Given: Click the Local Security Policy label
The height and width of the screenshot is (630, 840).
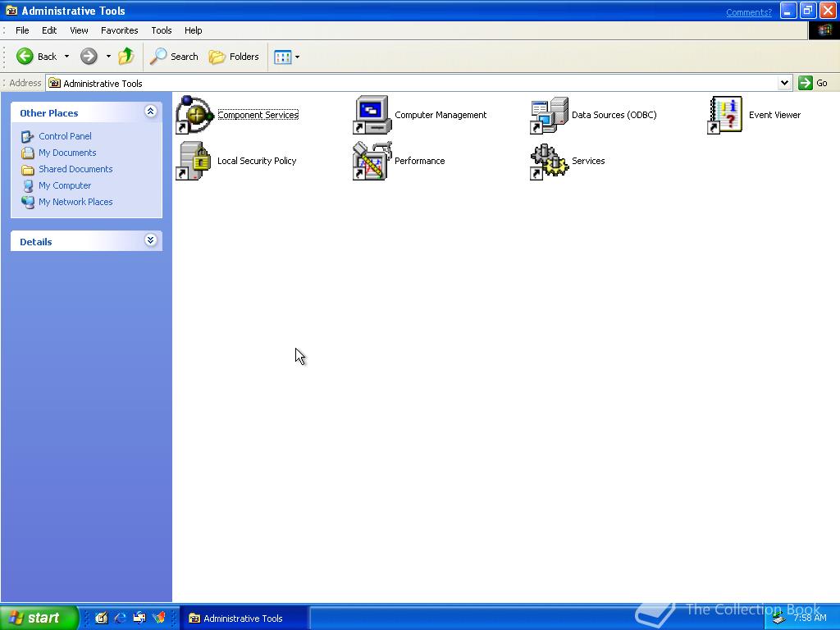Looking at the screenshot, I should [x=257, y=161].
